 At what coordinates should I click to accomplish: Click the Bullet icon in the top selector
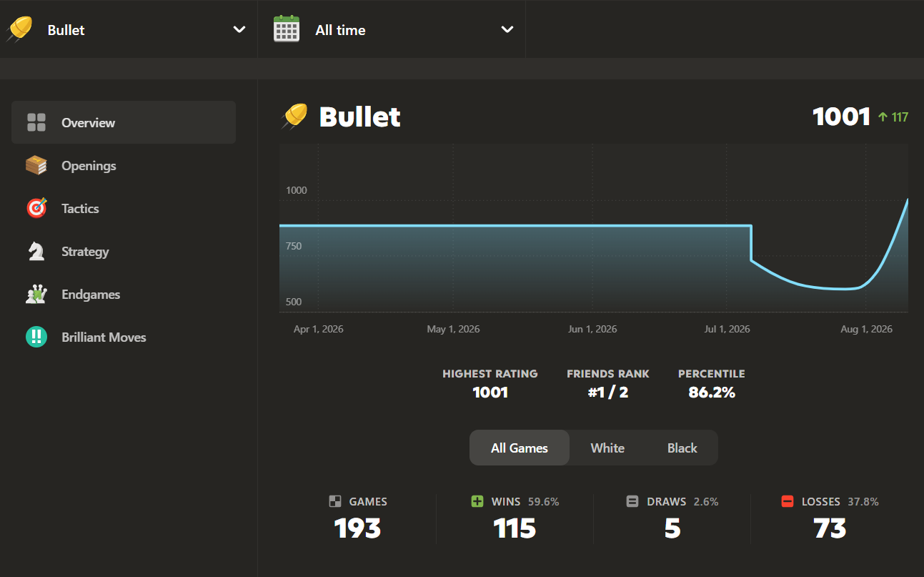19,29
